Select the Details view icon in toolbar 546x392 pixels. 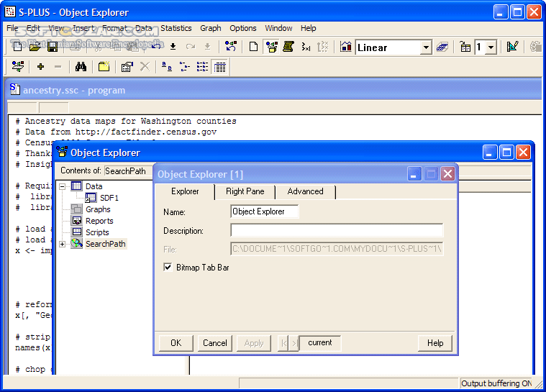click(220, 67)
